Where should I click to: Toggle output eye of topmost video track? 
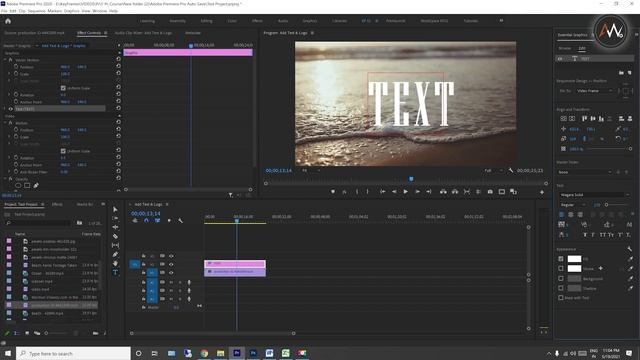[x=171, y=256]
